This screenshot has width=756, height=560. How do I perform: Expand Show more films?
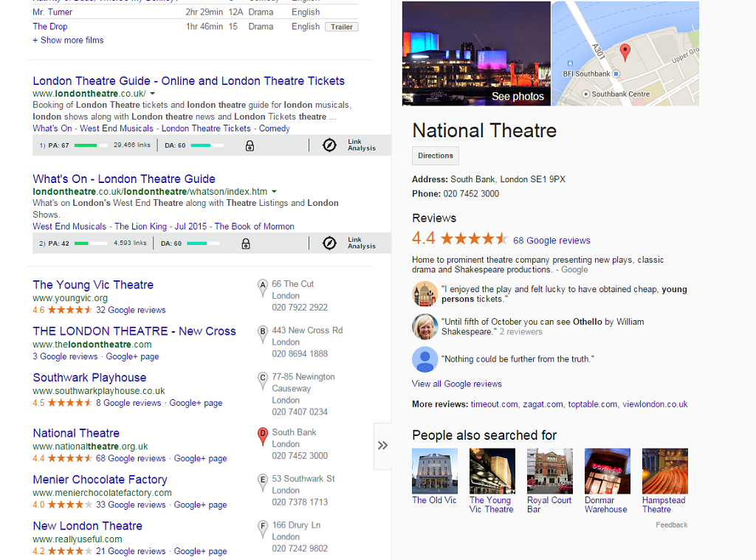68,40
